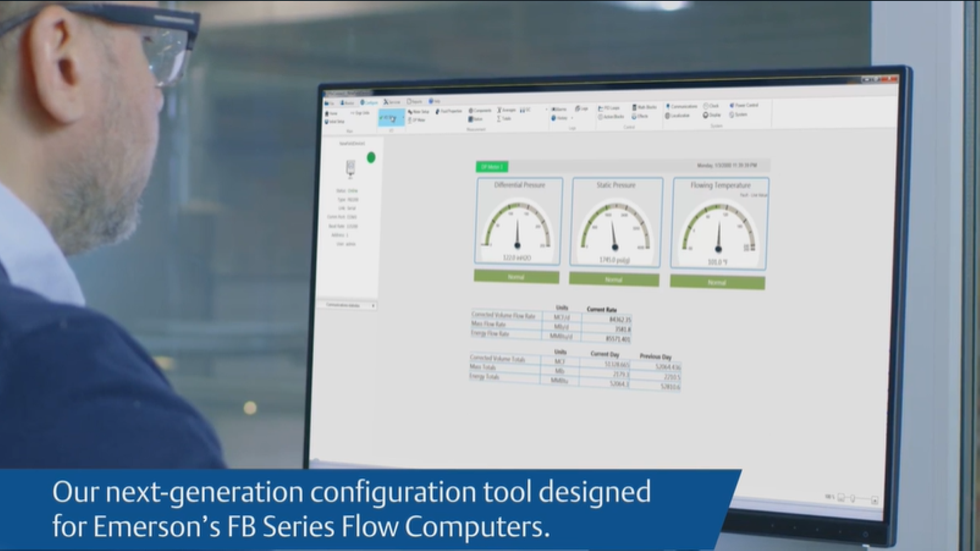Select the Mass Totals row label

pos(482,367)
